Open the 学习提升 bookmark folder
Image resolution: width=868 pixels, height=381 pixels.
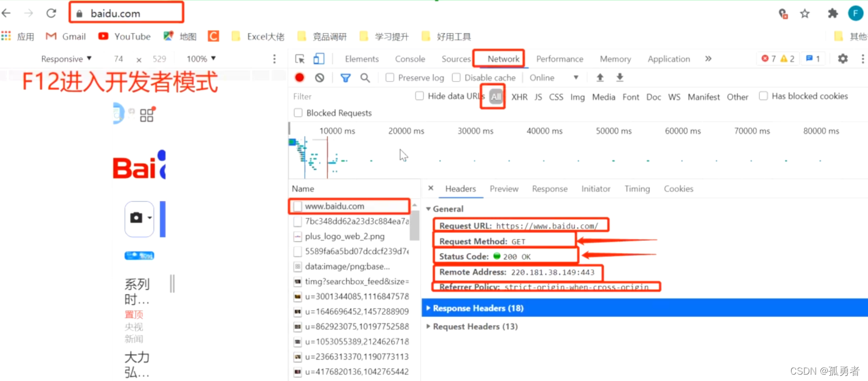pyautogui.click(x=384, y=36)
